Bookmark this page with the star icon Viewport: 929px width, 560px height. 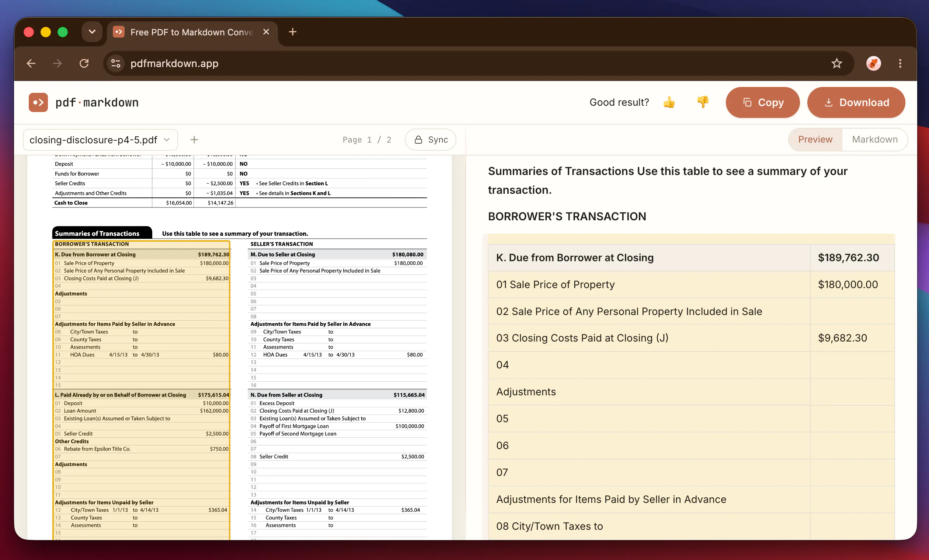(x=836, y=63)
